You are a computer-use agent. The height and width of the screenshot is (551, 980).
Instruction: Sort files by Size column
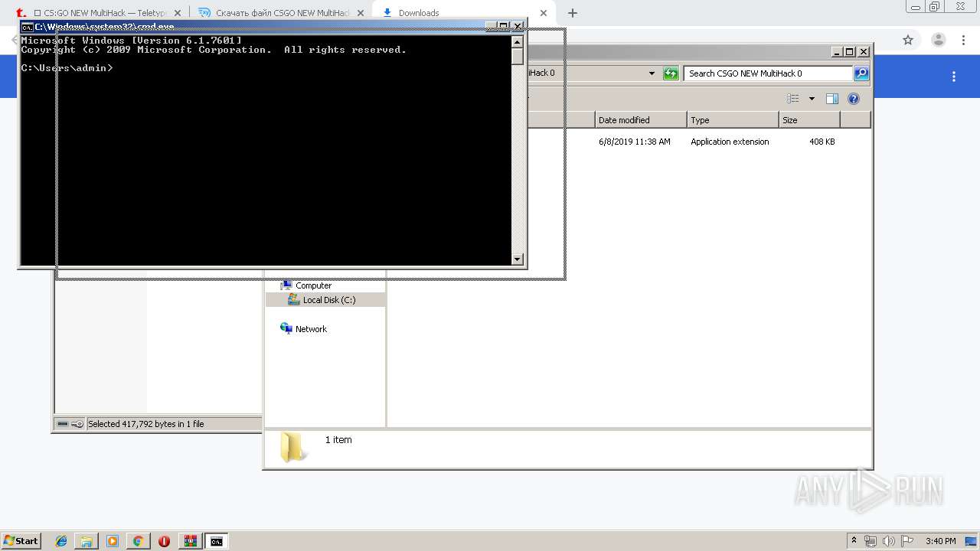[x=809, y=120]
